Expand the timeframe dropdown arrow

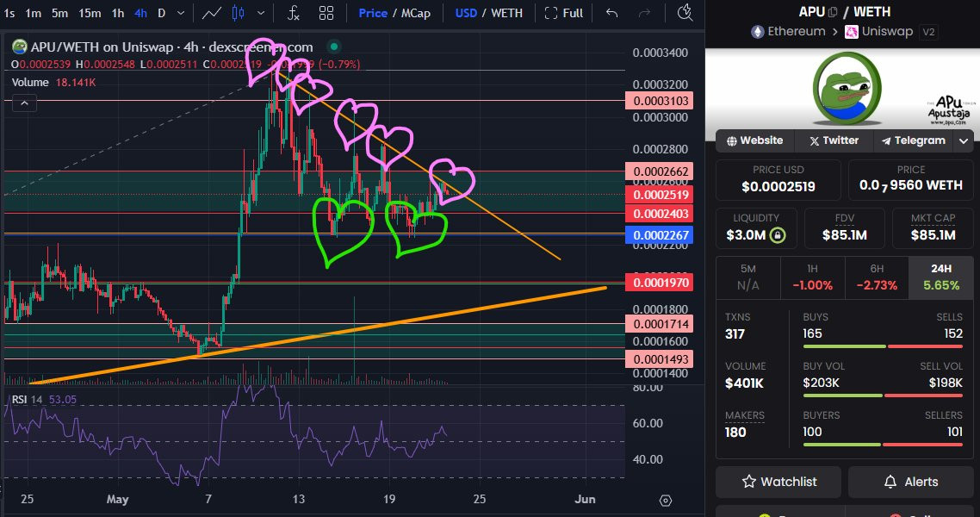point(181,13)
